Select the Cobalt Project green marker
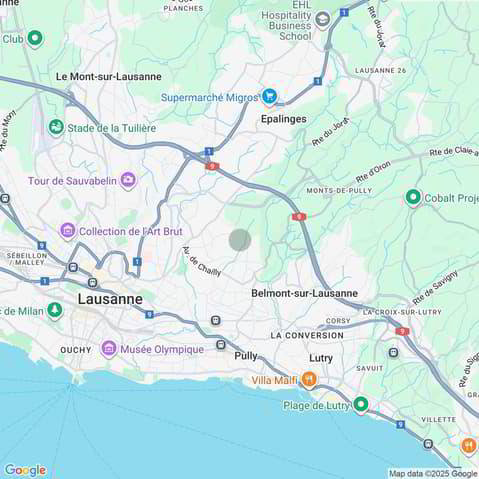The height and width of the screenshot is (479, 479). pyautogui.click(x=413, y=197)
